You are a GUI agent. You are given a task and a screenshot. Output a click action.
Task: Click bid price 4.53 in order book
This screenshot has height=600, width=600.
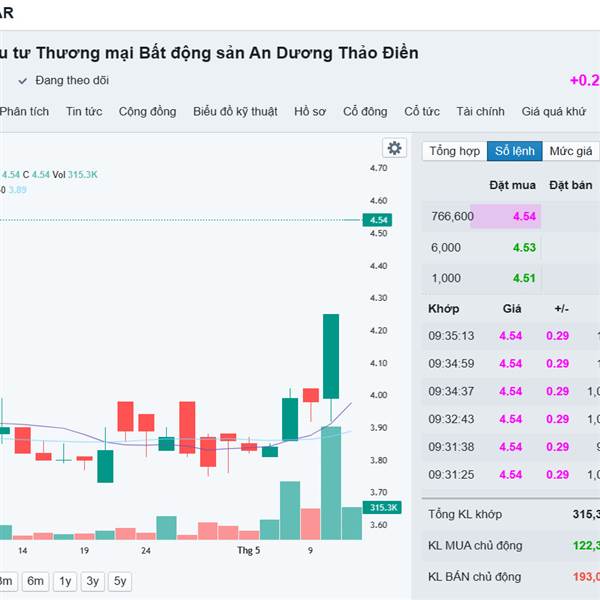pyautogui.click(x=524, y=247)
